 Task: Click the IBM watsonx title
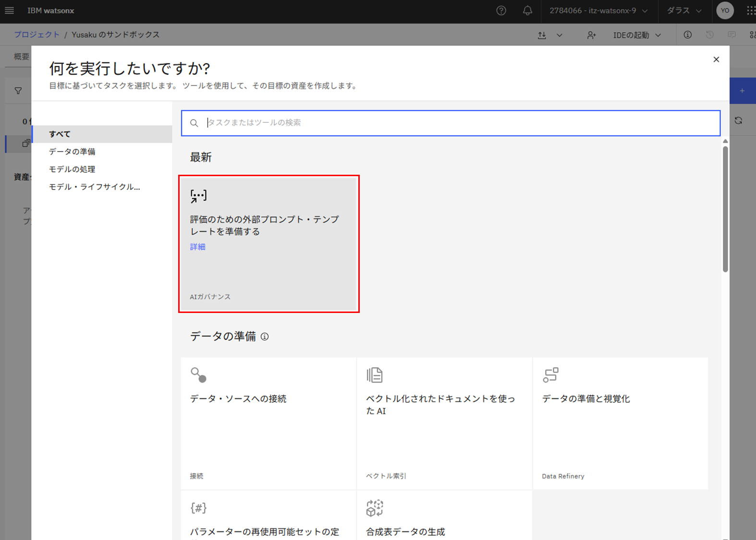tap(51, 11)
